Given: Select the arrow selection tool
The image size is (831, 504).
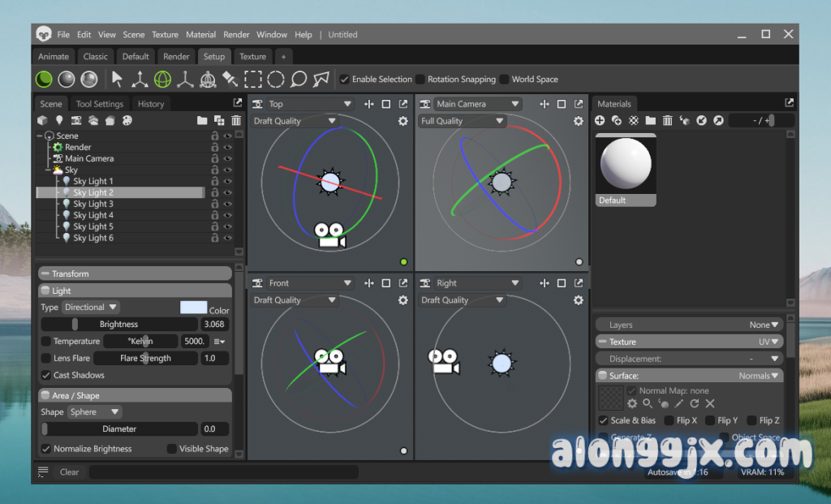Looking at the screenshot, I should [x=118, y=79].
